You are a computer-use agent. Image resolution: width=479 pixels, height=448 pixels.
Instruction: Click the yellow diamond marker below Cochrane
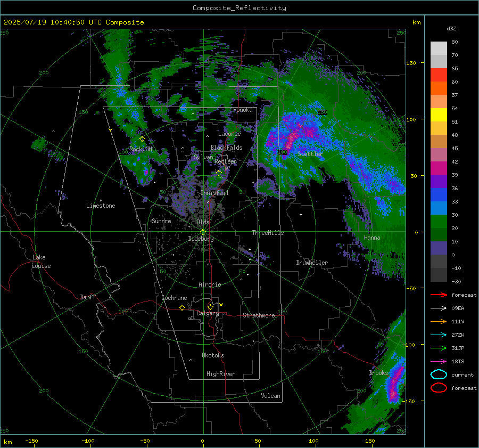tap(183, 307)
